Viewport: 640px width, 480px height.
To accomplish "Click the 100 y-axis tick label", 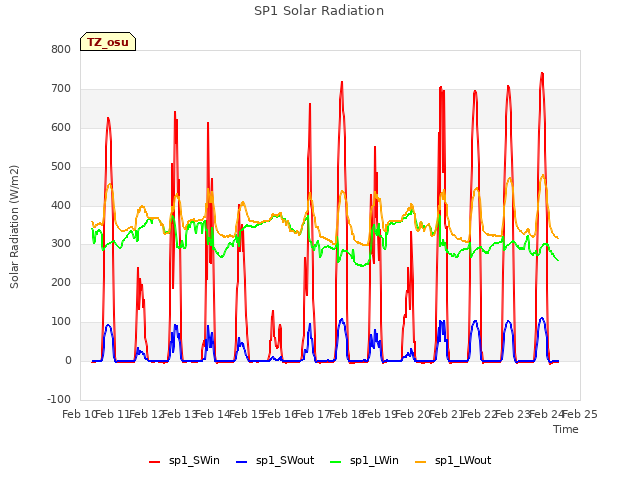I will tap(61, 322).
